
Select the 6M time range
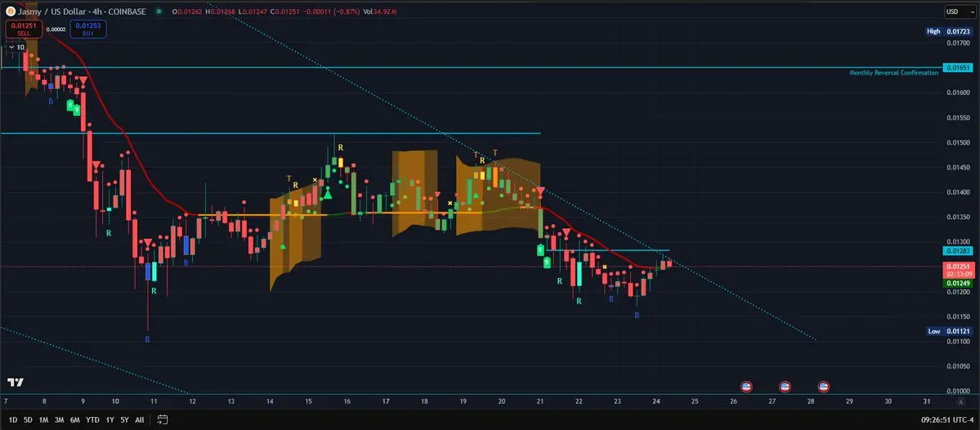tap(75, 419)
